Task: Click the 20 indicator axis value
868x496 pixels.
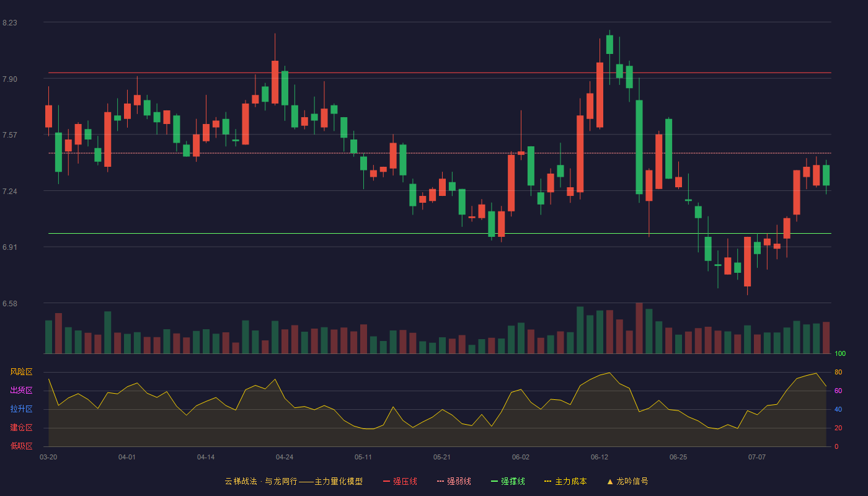Action: (838, 428)
